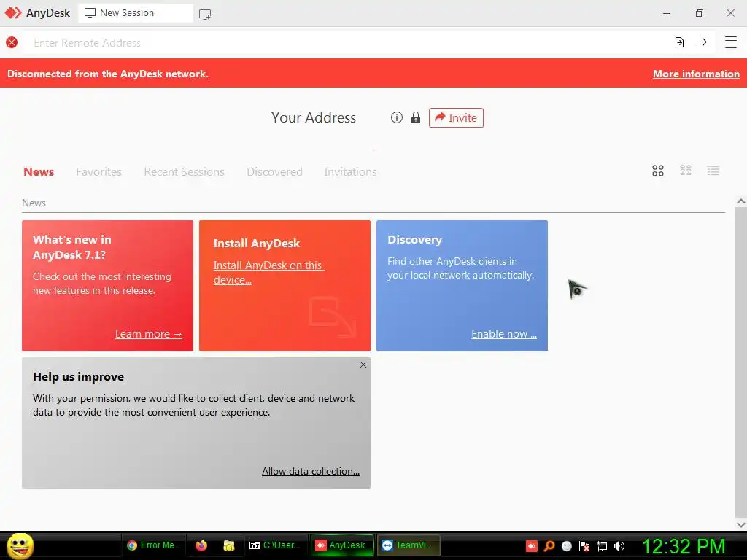Switch to large tiles view
This screenshot has width=747, height=560.
pos(658,171)
